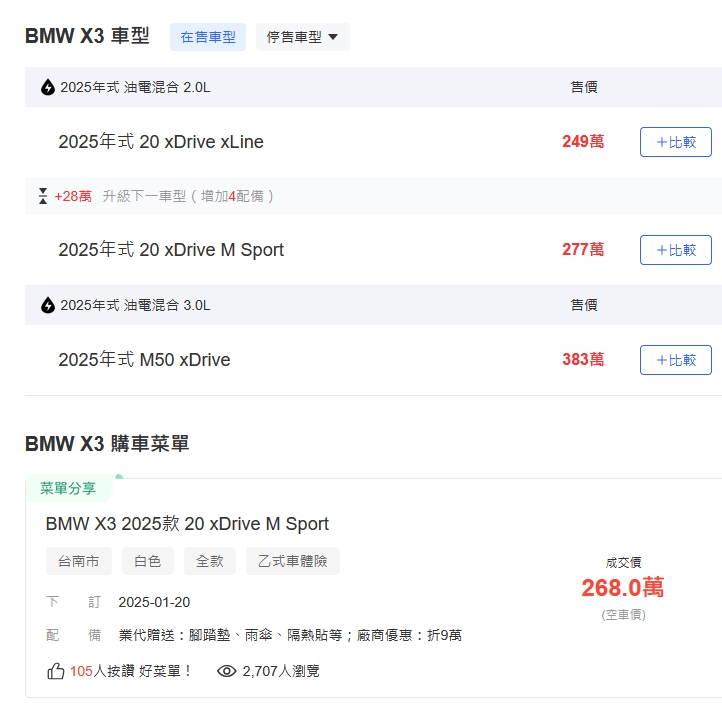Screen dimensions: 722x715
Task: Click the eye views icon
Action: (x=227, y=671)
